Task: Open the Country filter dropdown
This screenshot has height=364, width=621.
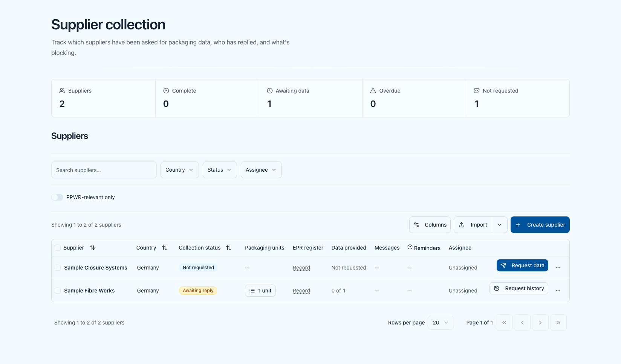Action: (x=180, y=170)
